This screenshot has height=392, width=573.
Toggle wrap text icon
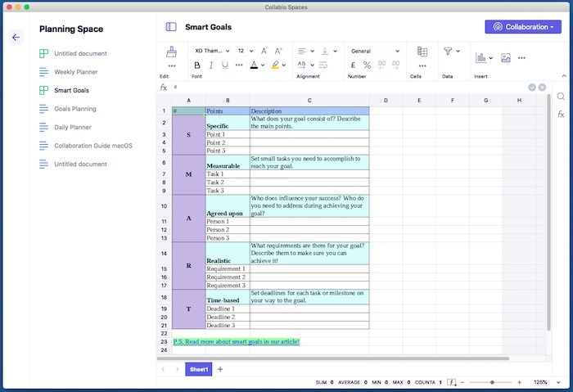point(323,65)
